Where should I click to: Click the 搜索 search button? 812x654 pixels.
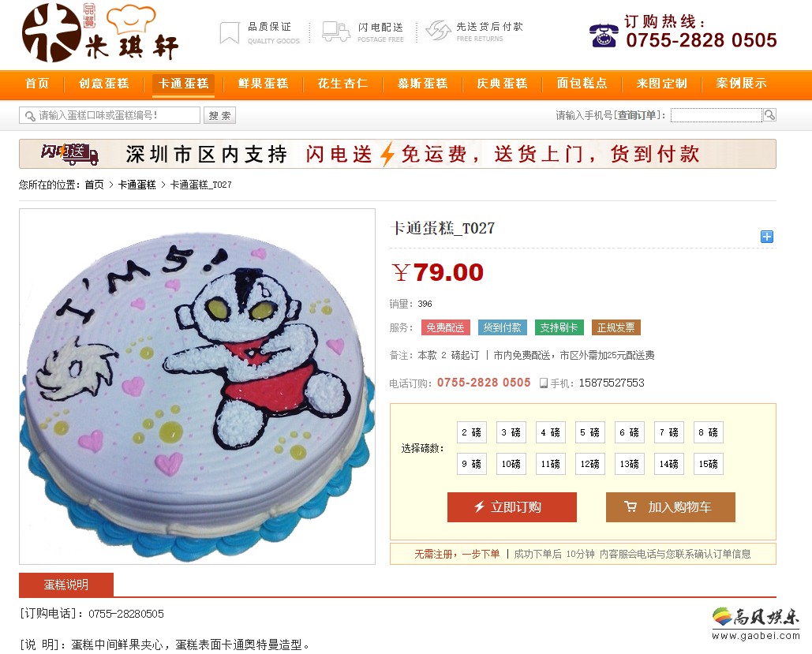(x=219, y=115)
